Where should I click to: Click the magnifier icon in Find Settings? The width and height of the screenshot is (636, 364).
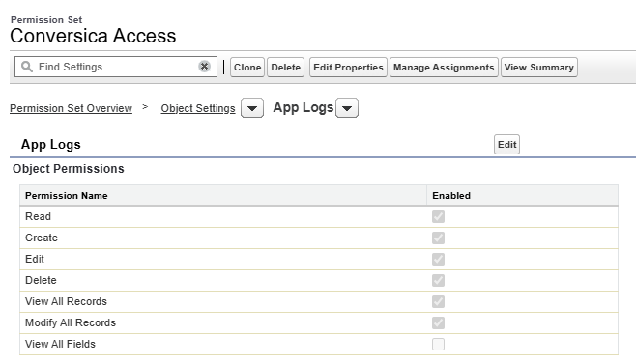pyautogui.click(x=27, y=67)
